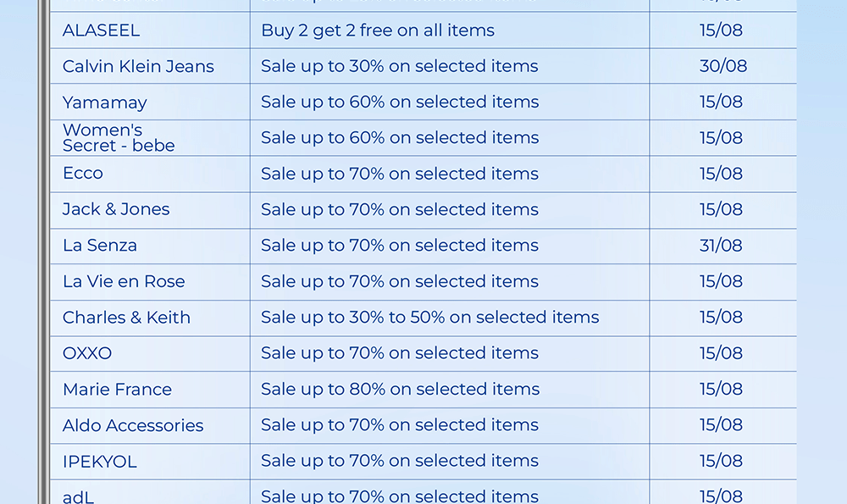Select the 30/08 end date

click(x=722, y=67)
